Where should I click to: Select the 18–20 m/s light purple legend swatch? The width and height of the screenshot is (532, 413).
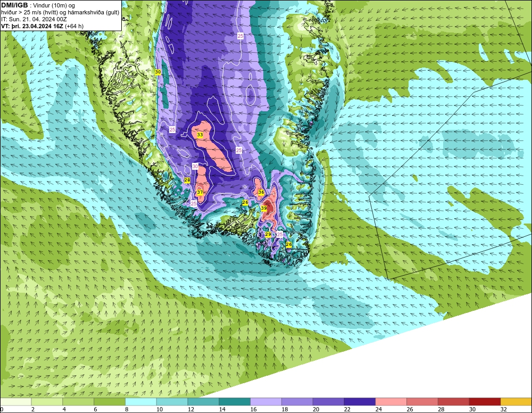pos(297,402)
